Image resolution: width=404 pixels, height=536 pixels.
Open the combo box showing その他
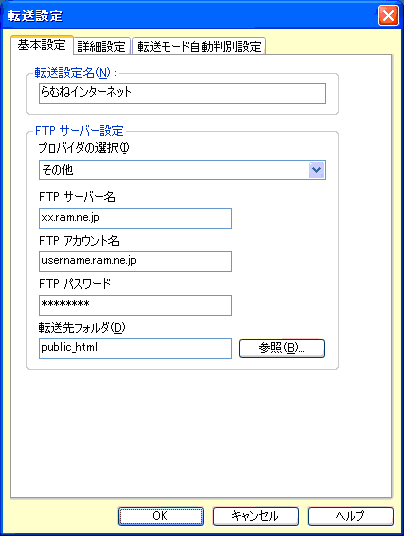(182, 170)
